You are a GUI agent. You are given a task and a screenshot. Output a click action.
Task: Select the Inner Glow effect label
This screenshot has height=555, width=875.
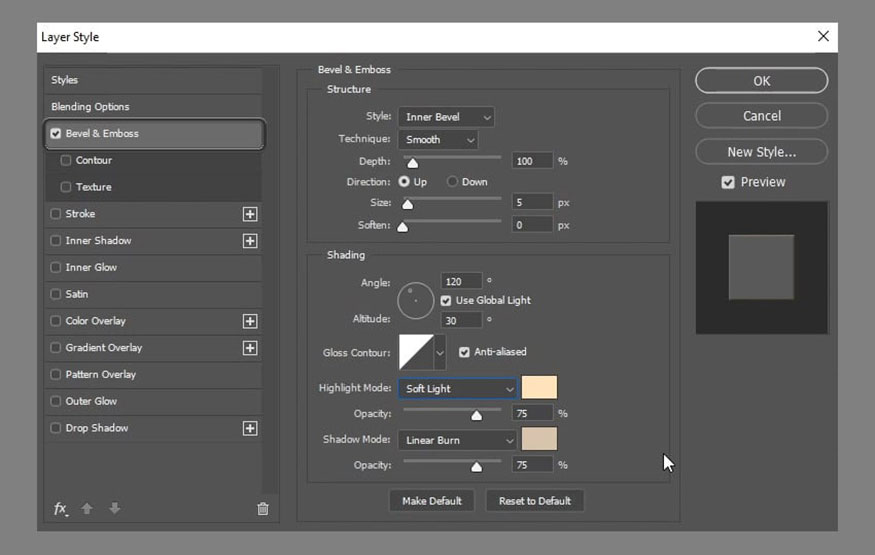[x=92, y=267]
